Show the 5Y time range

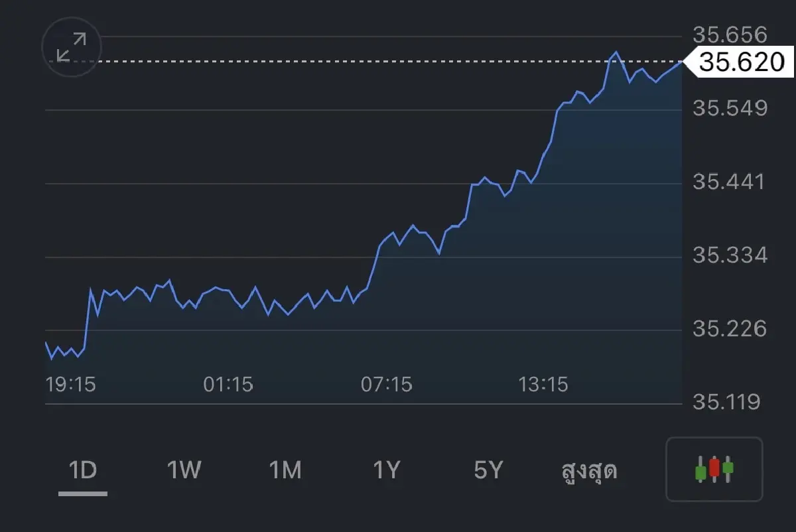[488, 470]
